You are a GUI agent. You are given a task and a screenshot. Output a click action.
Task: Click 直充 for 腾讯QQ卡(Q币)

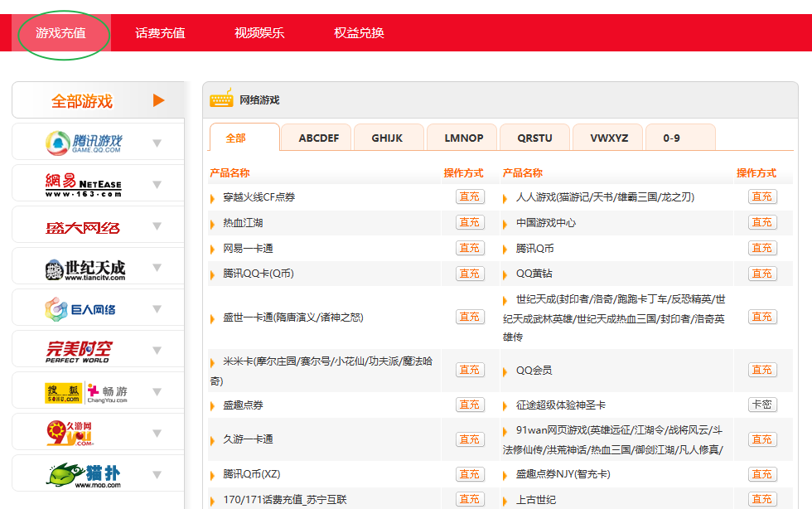coord(470,274)
